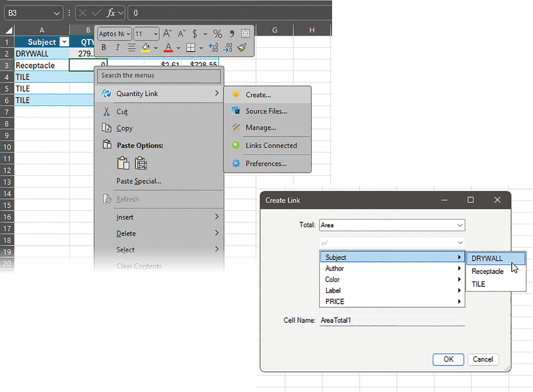
Task: Select cell A2 DRYWALL
Action: [x=42, y=54]
